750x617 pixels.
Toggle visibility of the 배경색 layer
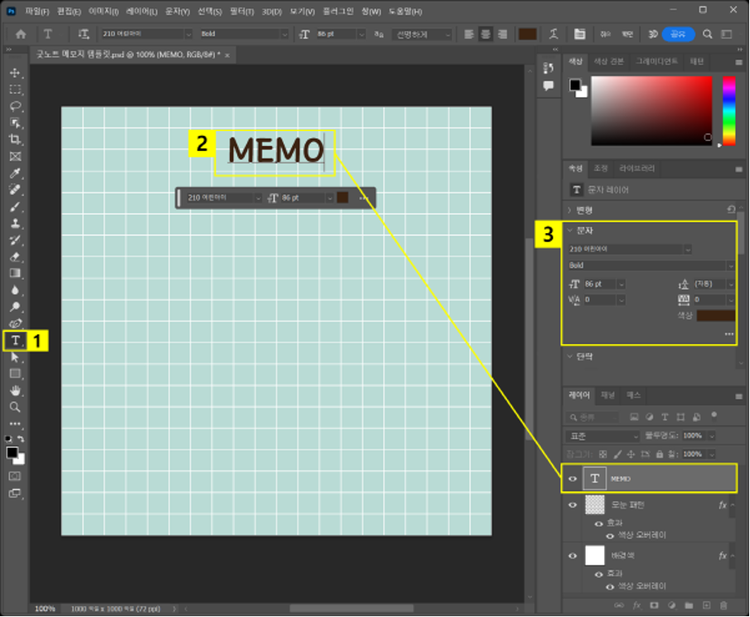pos(573,554)
